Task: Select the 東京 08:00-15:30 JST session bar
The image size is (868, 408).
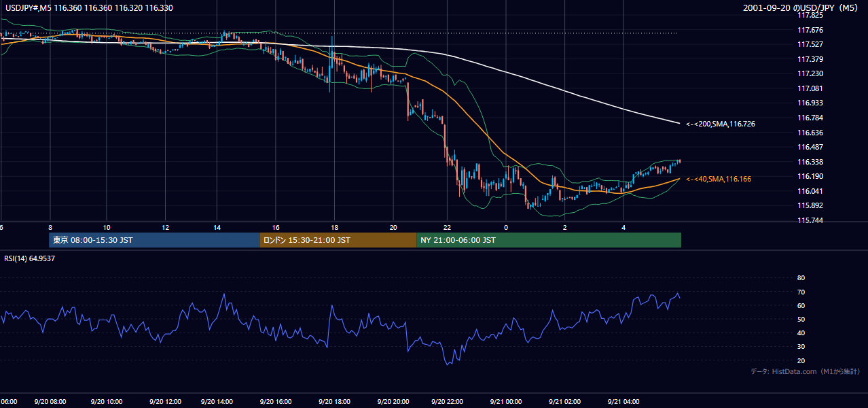Action: coord(154,240)
